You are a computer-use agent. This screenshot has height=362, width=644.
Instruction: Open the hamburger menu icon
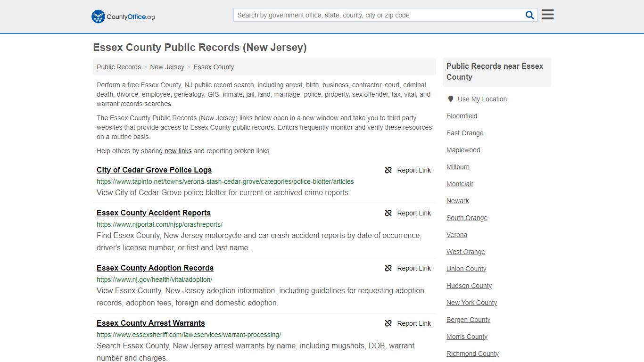point(548,15)
